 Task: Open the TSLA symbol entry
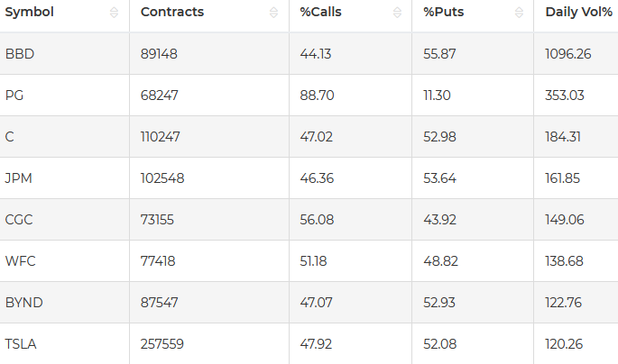(22, 344)
